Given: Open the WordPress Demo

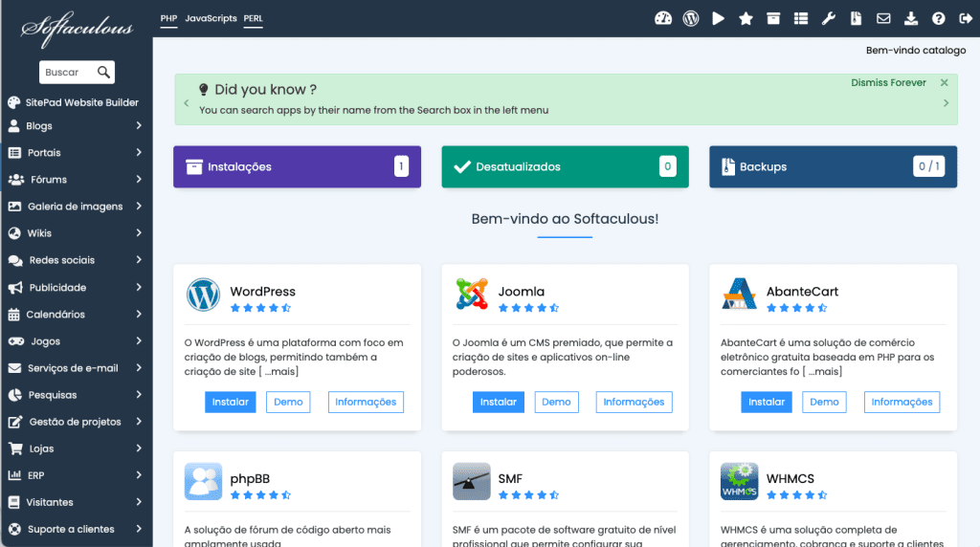Looking at the screenshot, I should pos(288,403).
